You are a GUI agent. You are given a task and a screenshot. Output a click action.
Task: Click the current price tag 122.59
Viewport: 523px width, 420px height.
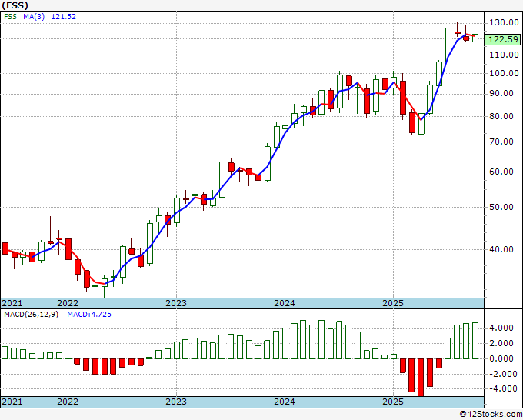point(503,39)
